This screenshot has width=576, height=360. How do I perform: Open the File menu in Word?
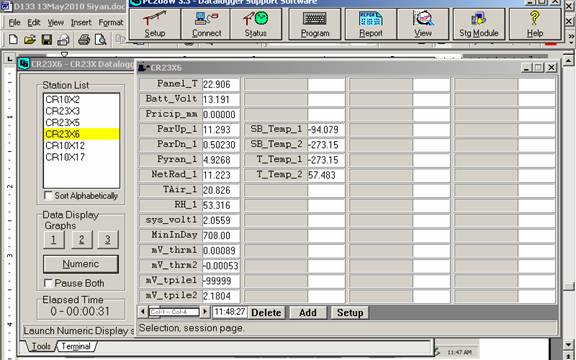(x=14, y=23)
